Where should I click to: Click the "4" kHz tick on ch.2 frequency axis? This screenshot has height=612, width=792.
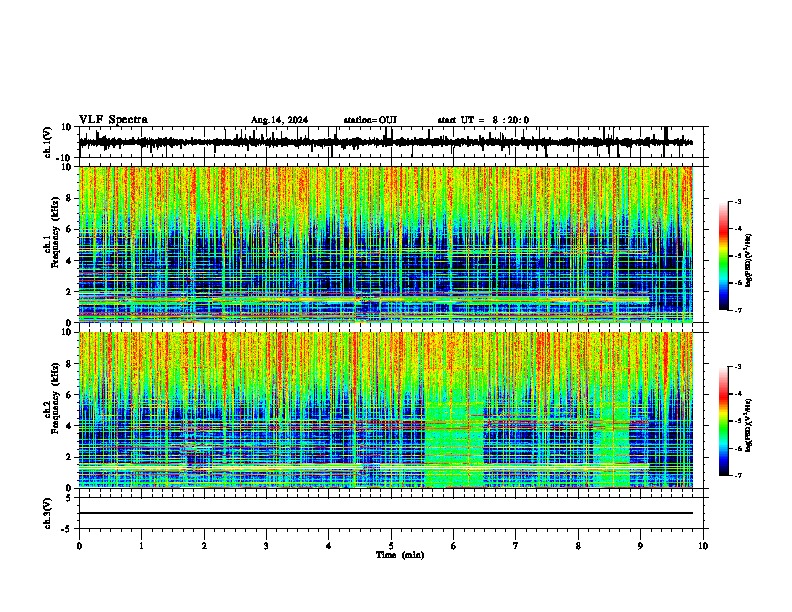(x=70, y=426)
